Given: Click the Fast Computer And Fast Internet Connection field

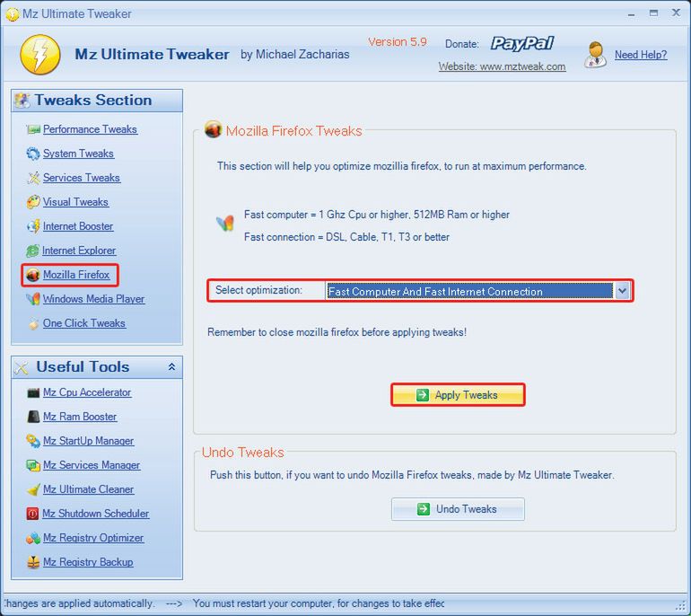Looking at the screenshot, I should (469, 291).
